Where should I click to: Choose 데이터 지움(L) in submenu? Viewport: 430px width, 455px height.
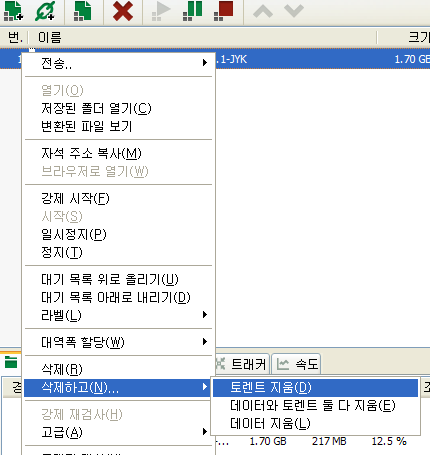315,423
